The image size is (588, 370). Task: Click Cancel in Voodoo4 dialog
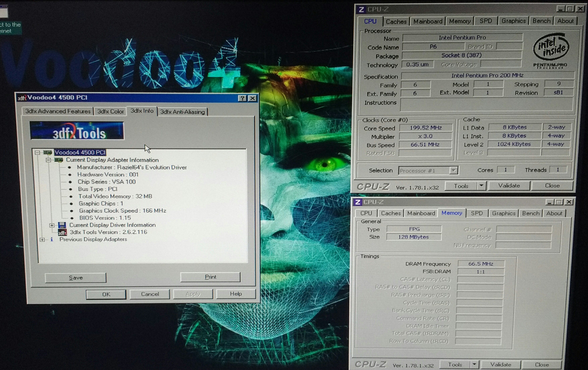pos(150,294)
